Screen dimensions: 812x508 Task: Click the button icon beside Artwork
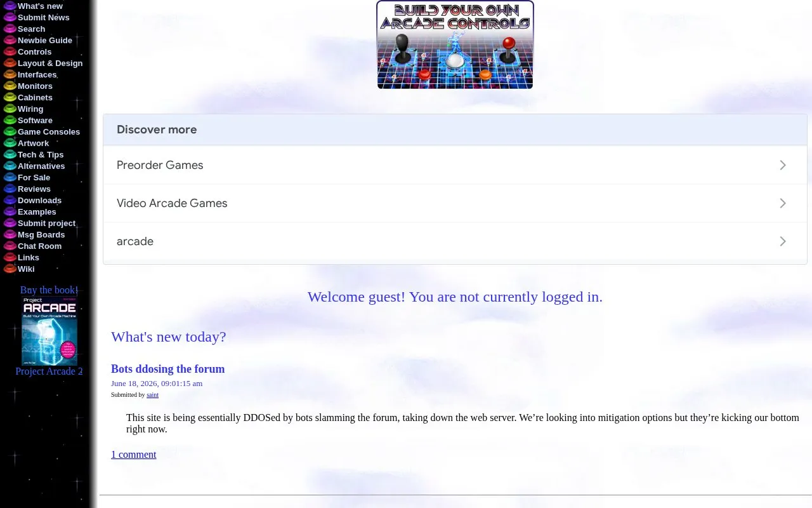pyautogui.click(x=10, y=143)
